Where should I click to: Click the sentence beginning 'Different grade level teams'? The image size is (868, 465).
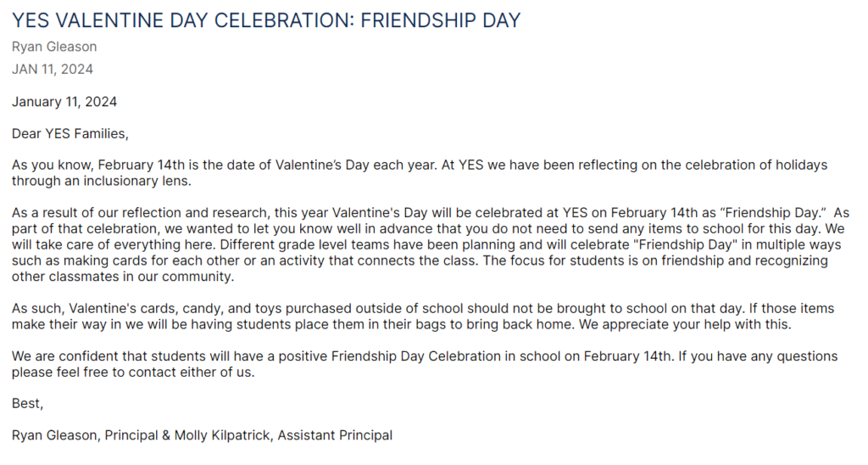click(424, 244)
